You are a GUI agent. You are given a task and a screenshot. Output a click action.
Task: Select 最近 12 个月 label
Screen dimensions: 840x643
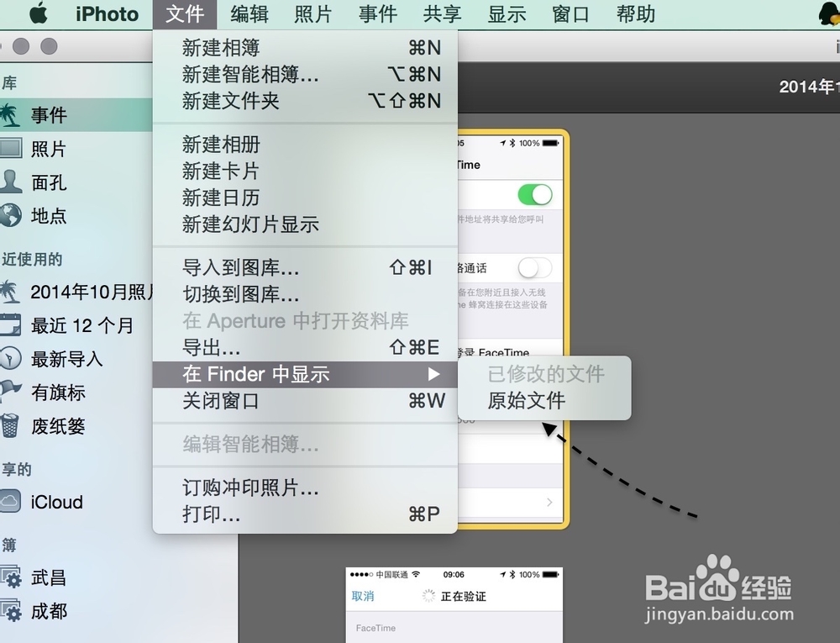pyautogui.click(x=82, y=325)
